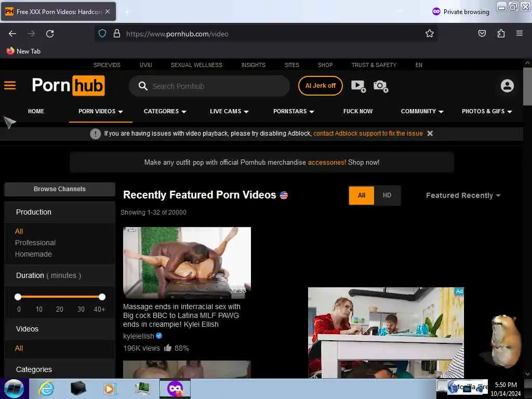Go to the HOME nav item
The image size is (532, 399).
(36, 111)
